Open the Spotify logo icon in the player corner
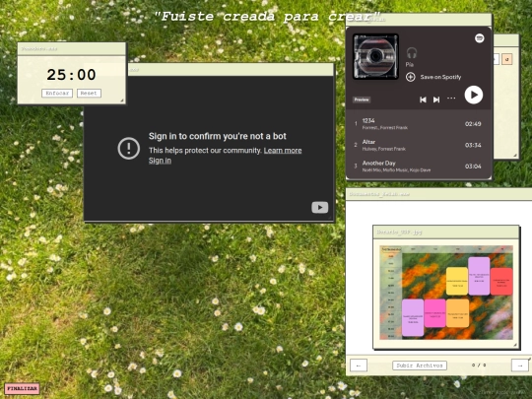Screen dimensions: 532x399 pos(479,38)
